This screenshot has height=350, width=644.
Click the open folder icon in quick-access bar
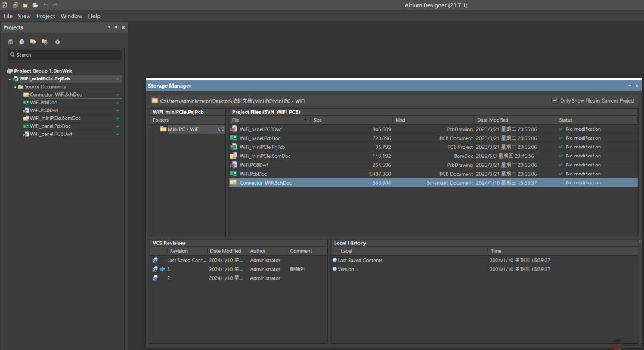click(x=25, y=5)
